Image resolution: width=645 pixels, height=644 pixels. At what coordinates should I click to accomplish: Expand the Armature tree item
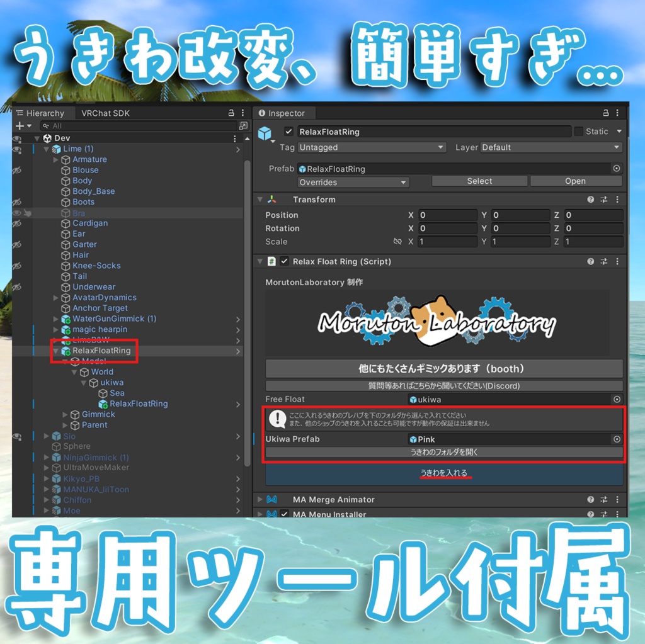click(55, 159)
